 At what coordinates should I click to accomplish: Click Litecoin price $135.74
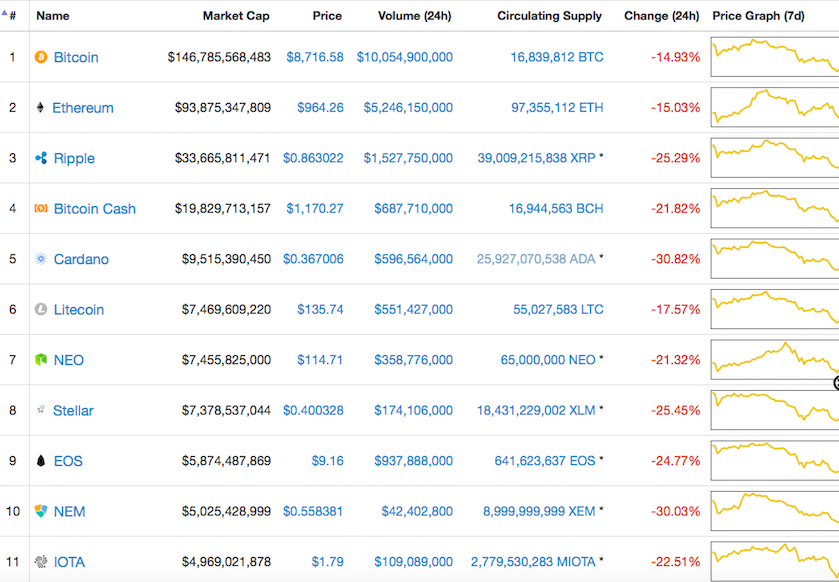click(321, 310)
